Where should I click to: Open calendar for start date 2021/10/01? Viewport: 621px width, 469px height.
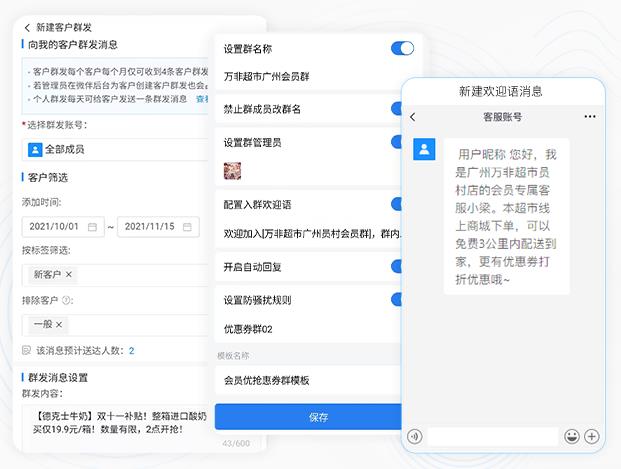(92, 227)
